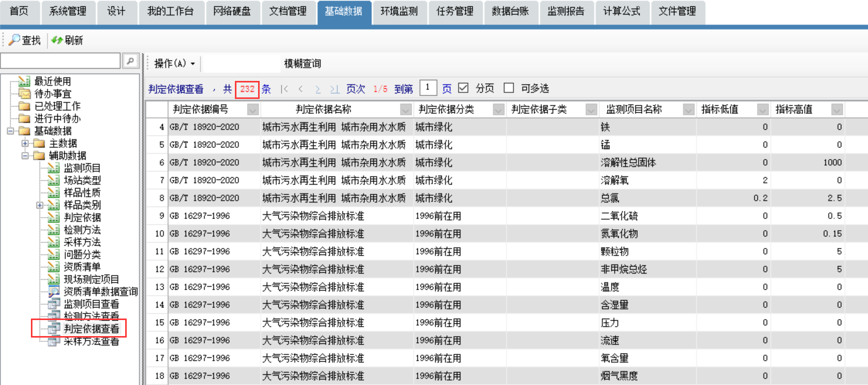The image size is (868, 385).
Task: Go to the first page using pager icon
Action: (284, 89)
